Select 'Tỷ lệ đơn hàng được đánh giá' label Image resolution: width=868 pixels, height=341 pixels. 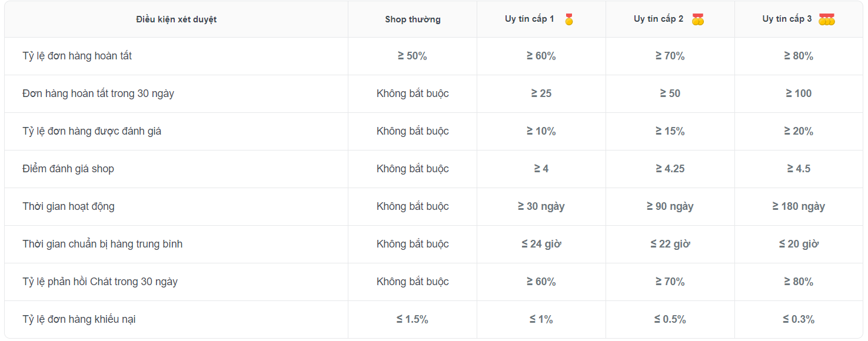coord(92,131)
